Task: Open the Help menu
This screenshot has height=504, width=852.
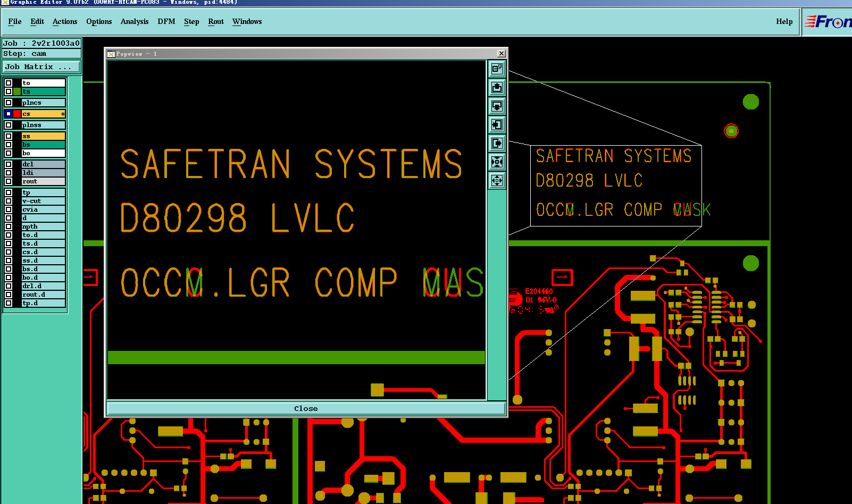Action: 784,21
